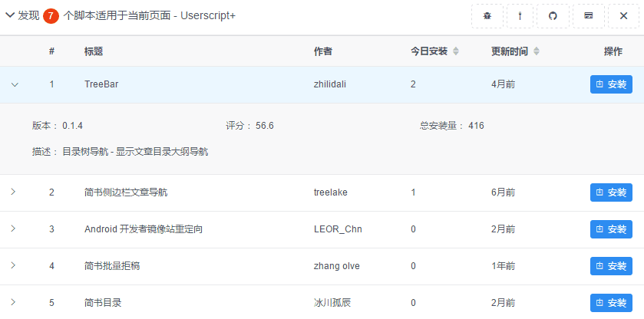
Task: Sort by 更新时间 column arrows
Action: 537,51
